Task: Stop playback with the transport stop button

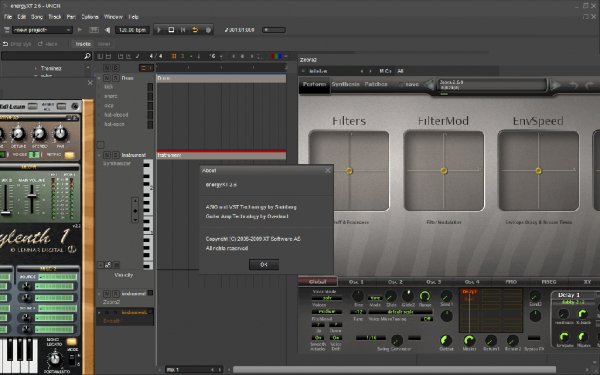Action: (171, 30)
